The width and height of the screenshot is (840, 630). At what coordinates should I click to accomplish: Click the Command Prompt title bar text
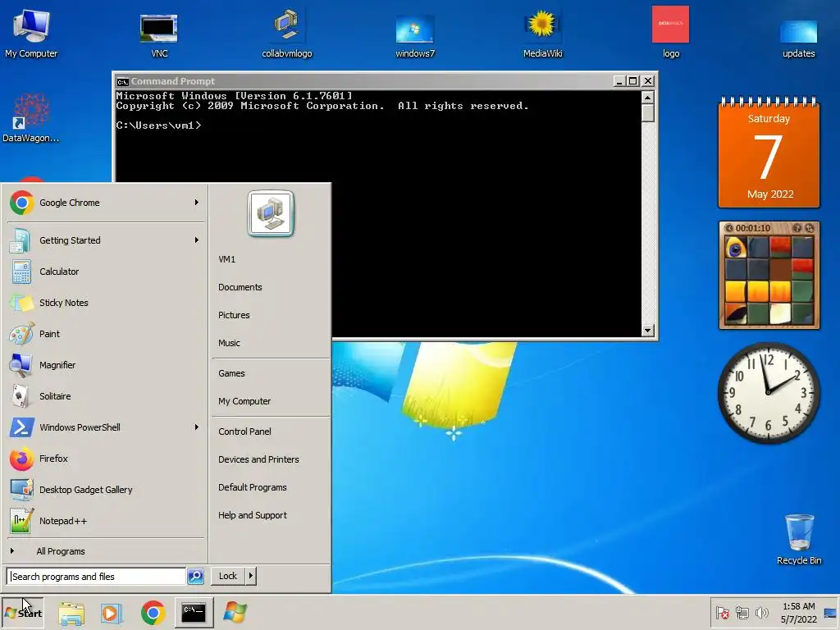pyautogui.click(x=173, y=81)
